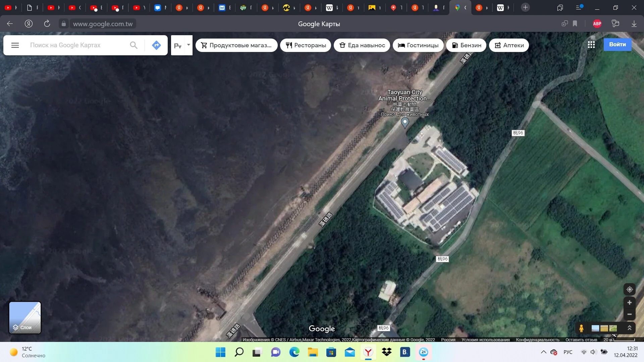644x362 pixels.
Task: Zoom out with the minus button
Action: point(630,314)
